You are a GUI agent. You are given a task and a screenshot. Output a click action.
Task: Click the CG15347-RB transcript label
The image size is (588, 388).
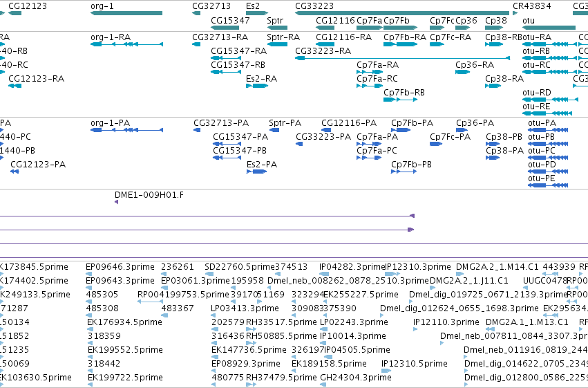click(238, 65)
